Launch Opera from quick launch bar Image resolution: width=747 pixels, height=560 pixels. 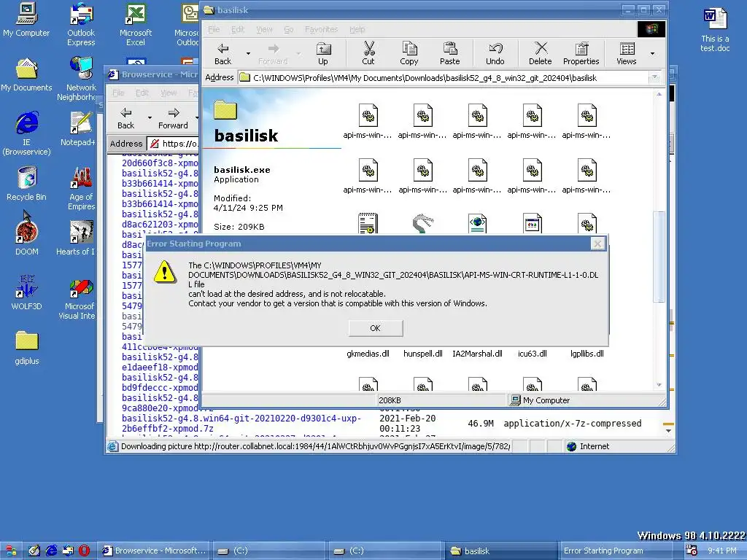pos(85,551)
